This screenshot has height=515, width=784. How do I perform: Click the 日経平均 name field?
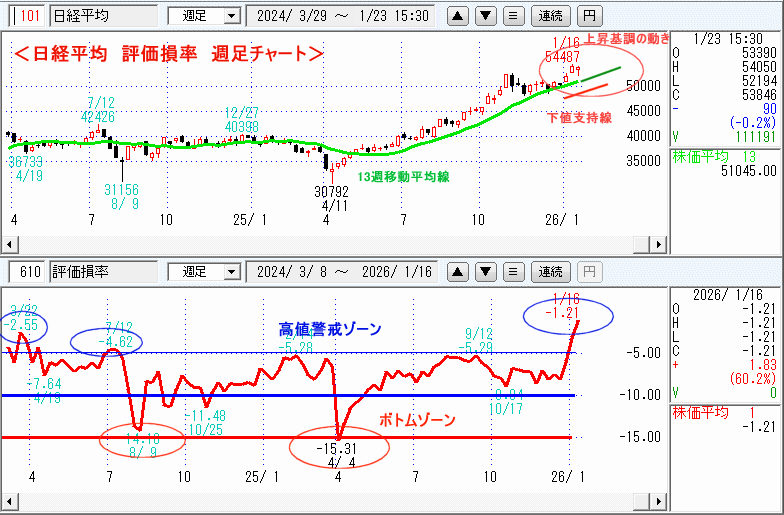point(104,16)
